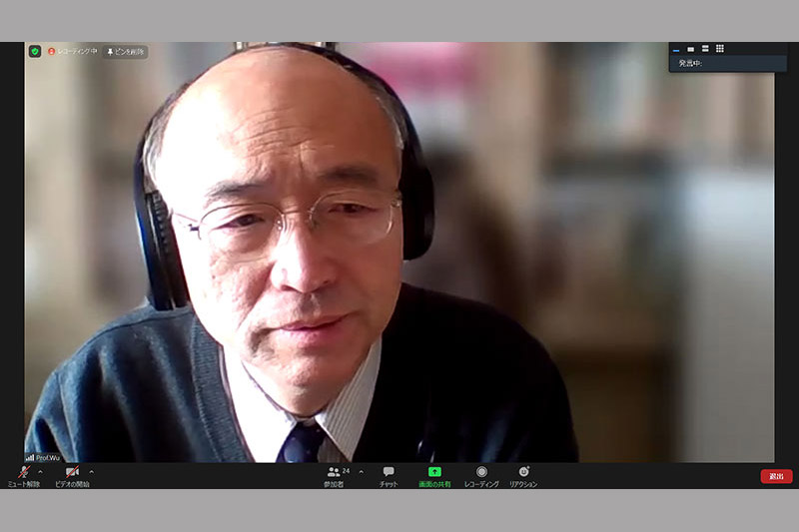
Task: Click the 発言中 active speaker label
Action: pos(690,64)
